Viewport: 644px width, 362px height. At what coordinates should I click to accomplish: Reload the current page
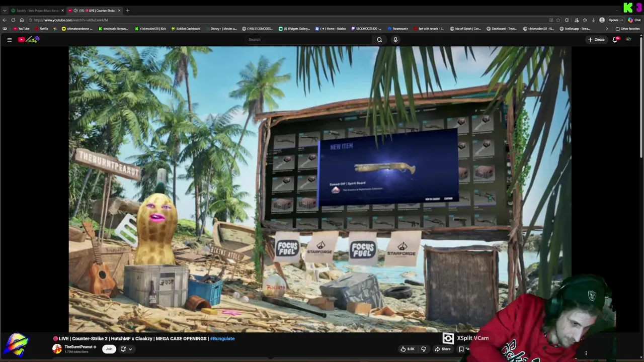click(13, 20)
